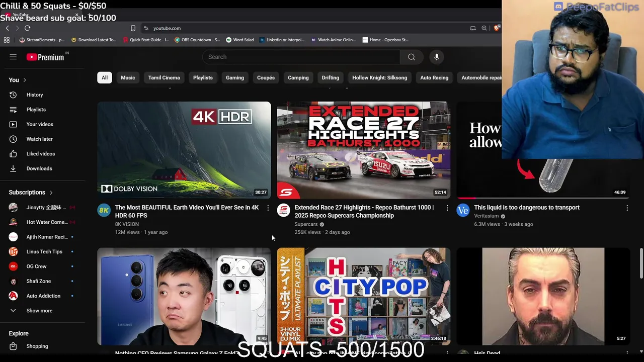Play the 4K HDR Earth video thumbnail

click(x=184, y=150)
